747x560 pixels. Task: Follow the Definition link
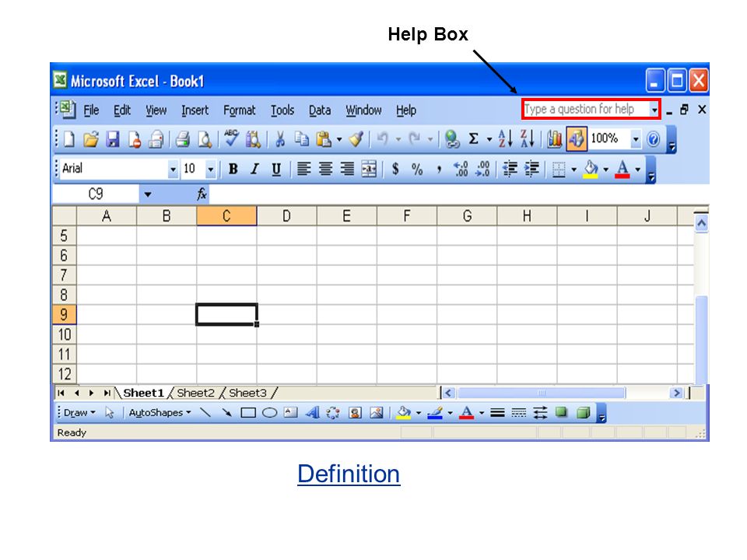coord(349,474)
